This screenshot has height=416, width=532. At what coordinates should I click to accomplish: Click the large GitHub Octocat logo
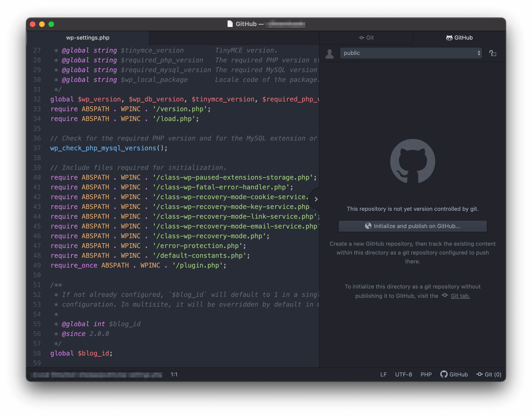tap(413, 161)
